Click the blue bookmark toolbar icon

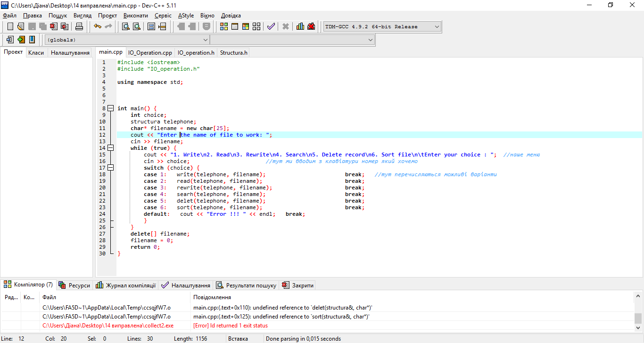32,40
